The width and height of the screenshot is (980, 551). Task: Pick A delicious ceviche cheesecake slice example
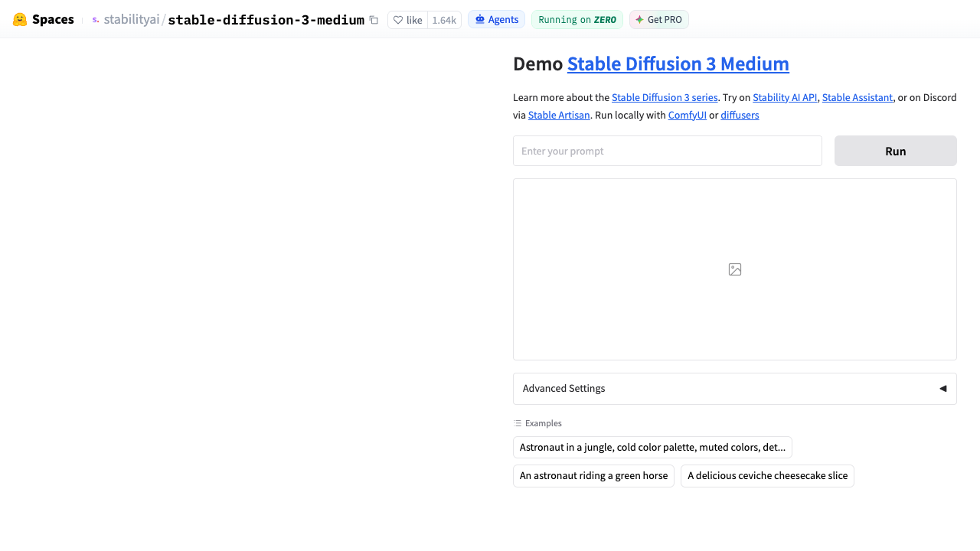point(767,476)
